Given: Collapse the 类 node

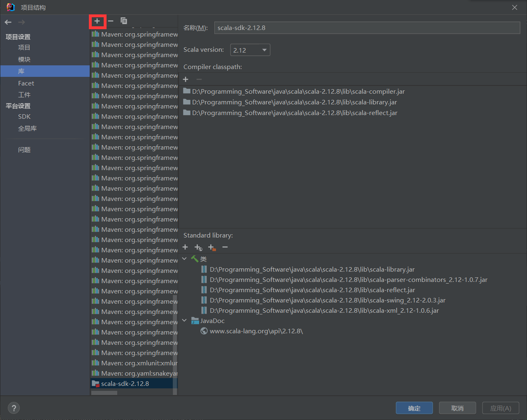Looking at the screenshot, I should pyautogui.click(x=185, y=259).
